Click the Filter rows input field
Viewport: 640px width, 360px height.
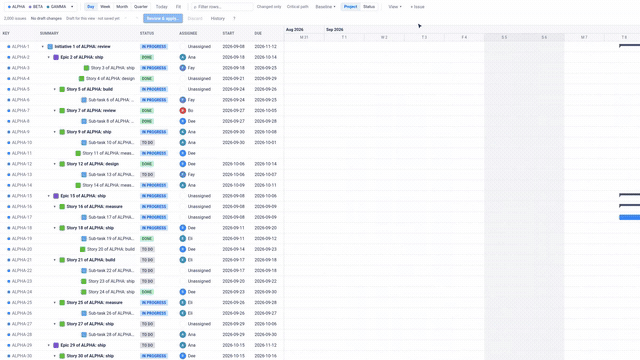[x=222, y=7]
